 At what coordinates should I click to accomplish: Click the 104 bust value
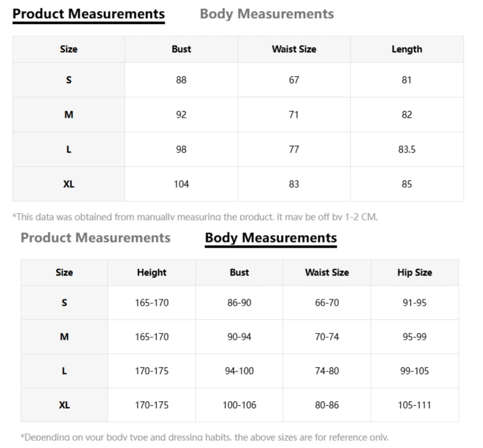(181, 184)
